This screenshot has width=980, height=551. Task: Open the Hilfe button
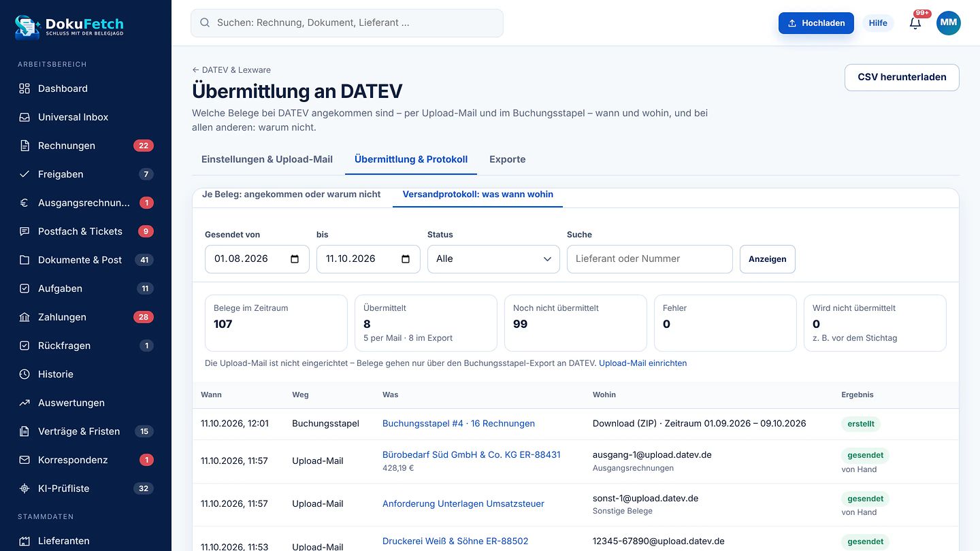[878, 23]
